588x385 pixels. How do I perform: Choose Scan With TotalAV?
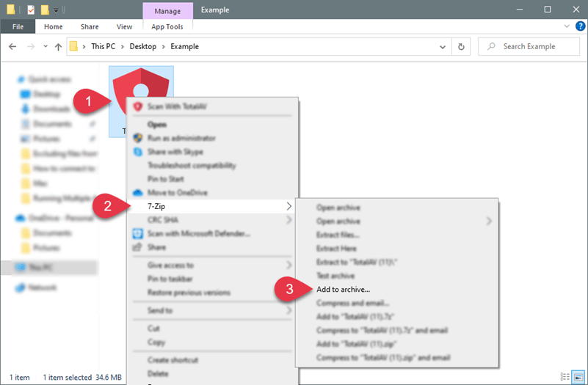click(212, 107)
